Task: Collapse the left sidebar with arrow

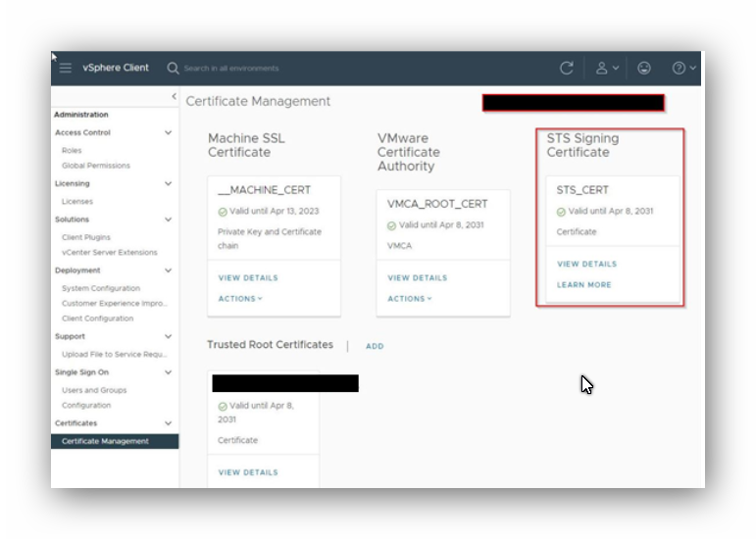Action: click(x=174, y=96)
